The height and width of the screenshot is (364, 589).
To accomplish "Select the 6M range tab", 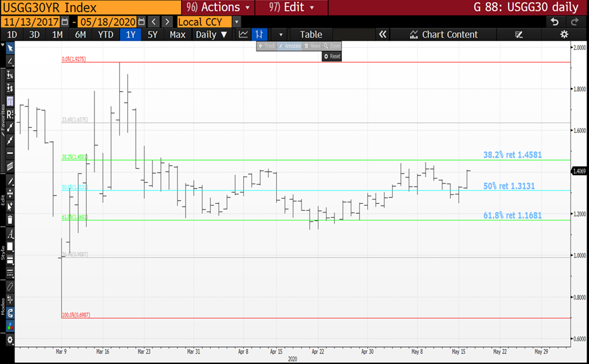I will point(80,35).
